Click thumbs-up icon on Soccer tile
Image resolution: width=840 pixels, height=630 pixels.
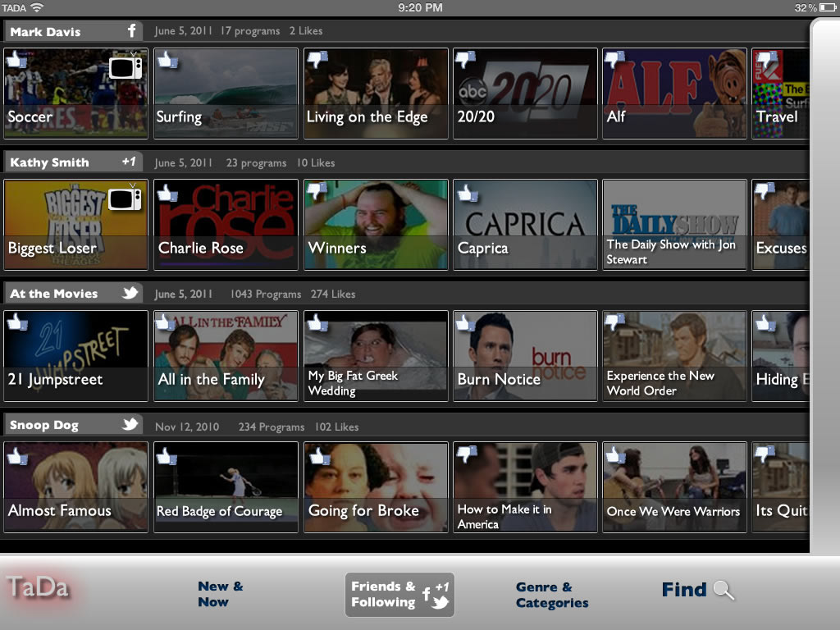click(x=16, y=59)
